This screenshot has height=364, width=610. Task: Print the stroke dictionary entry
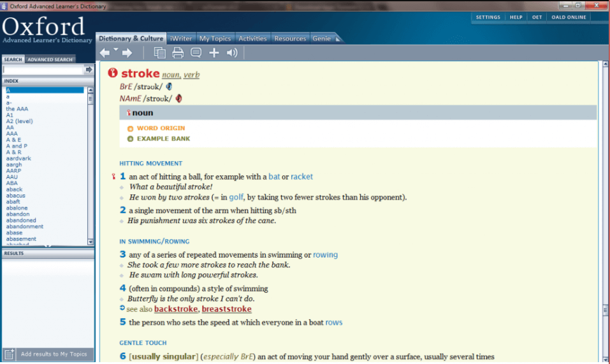click(x=178, y=53)
